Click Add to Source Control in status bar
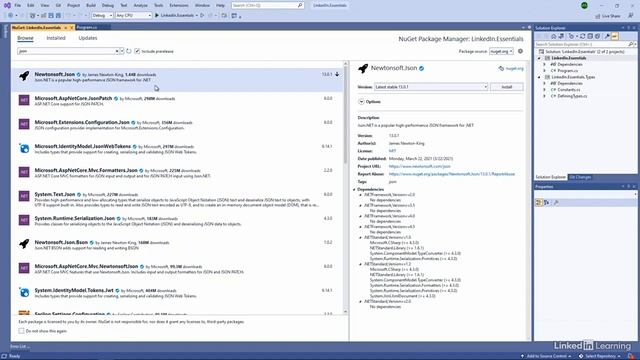 [546, 356]
